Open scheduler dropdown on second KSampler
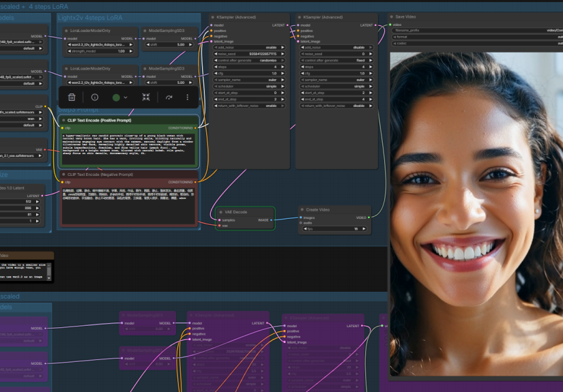563x392 pixels. pyautogui.click(x=334, y=86)
